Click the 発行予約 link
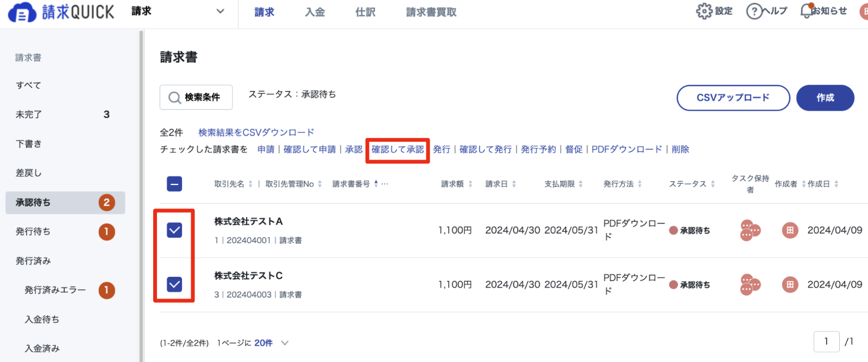 538,149
